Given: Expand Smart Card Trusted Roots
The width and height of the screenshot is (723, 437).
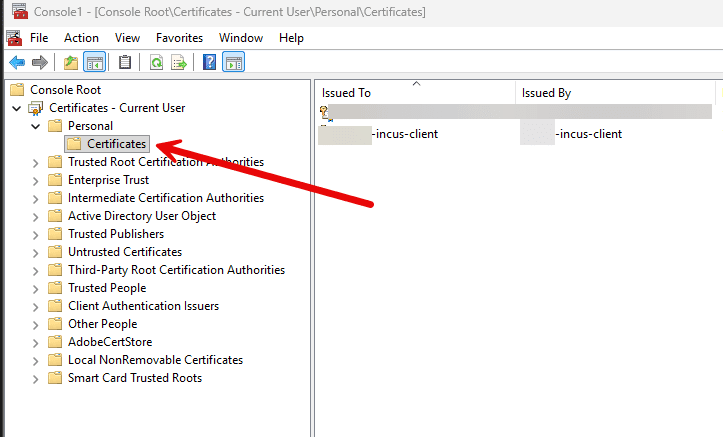Looking at the screenshot, I should [x=36, y=378].
